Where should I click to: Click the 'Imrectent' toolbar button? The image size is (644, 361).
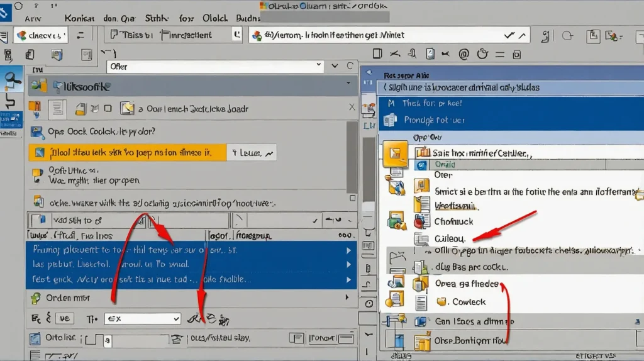tap(187, 35)
